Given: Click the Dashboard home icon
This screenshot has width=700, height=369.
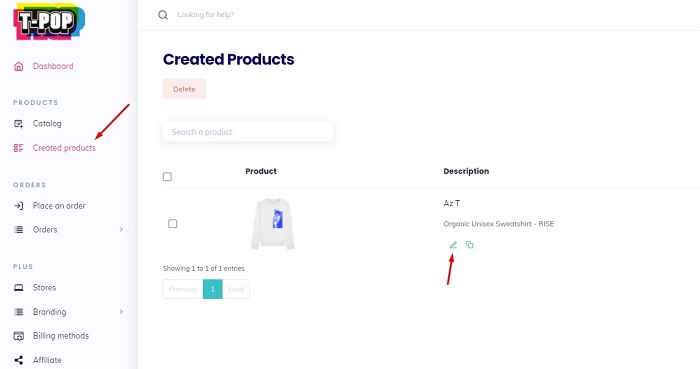Looking at the screenshot, I should (18, 66).
